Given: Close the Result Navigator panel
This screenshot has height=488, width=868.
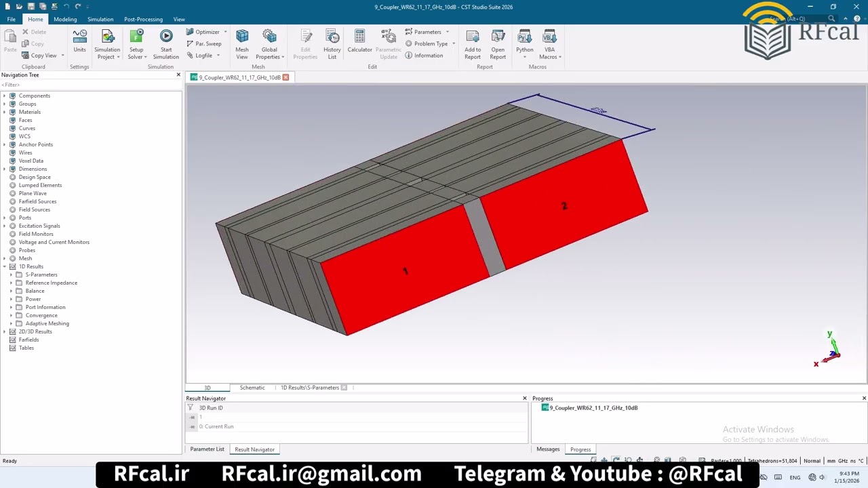Looking at the screenshot, I should coord(524,399).
